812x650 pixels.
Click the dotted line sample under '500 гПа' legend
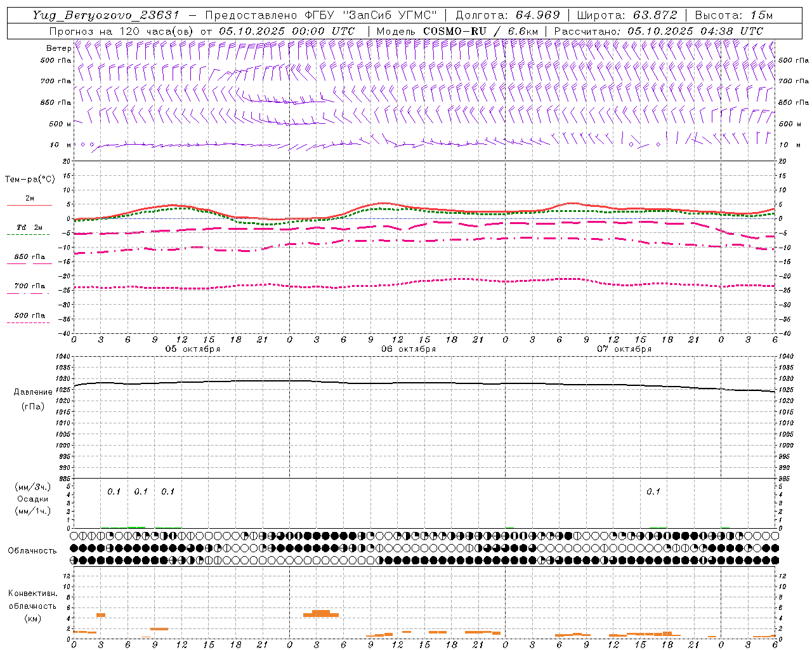pyautogui.click(x=28, y=322)
